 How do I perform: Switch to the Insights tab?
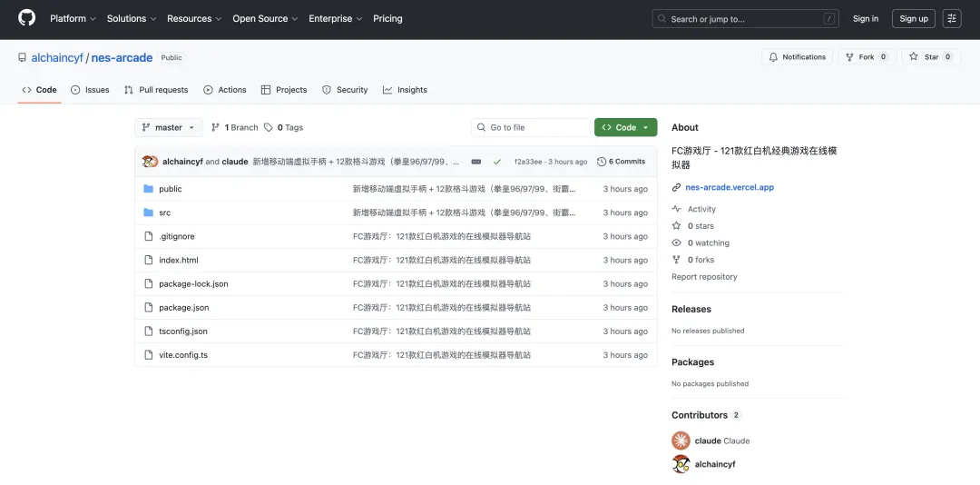[405, 90]
